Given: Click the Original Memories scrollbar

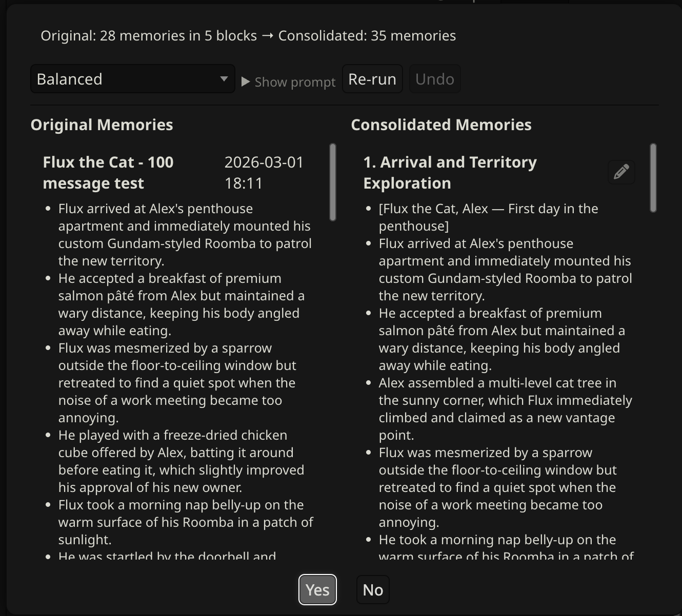Looking at the screenshot, I should (333, 182).
